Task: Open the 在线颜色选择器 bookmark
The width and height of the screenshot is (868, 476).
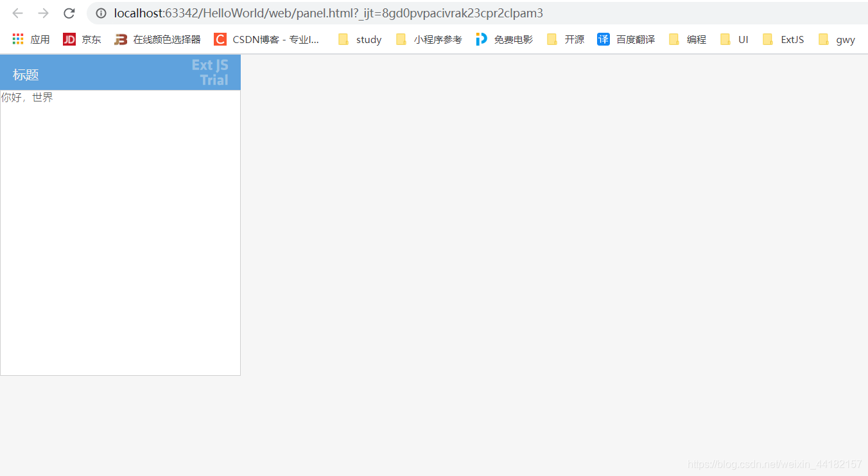Action: [157, 39]
